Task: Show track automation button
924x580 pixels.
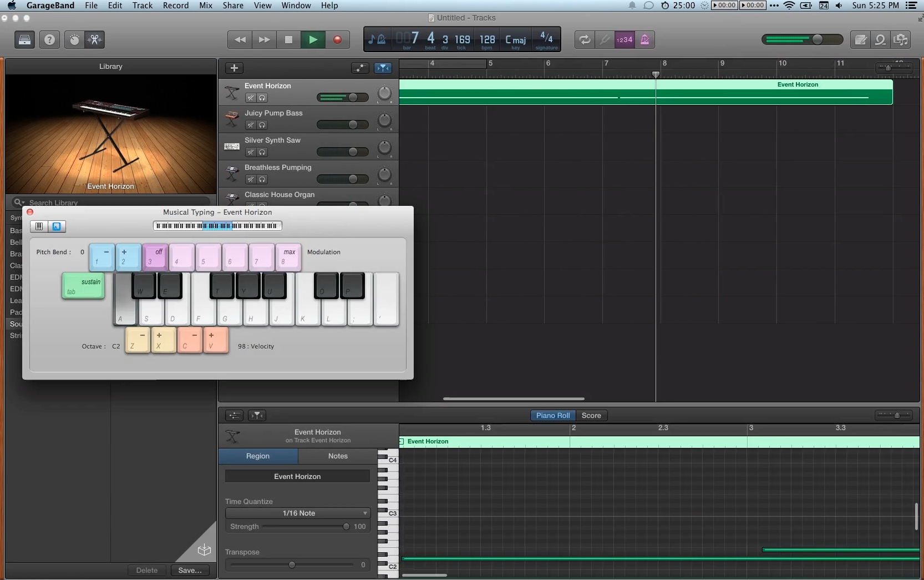Action: 360,68
